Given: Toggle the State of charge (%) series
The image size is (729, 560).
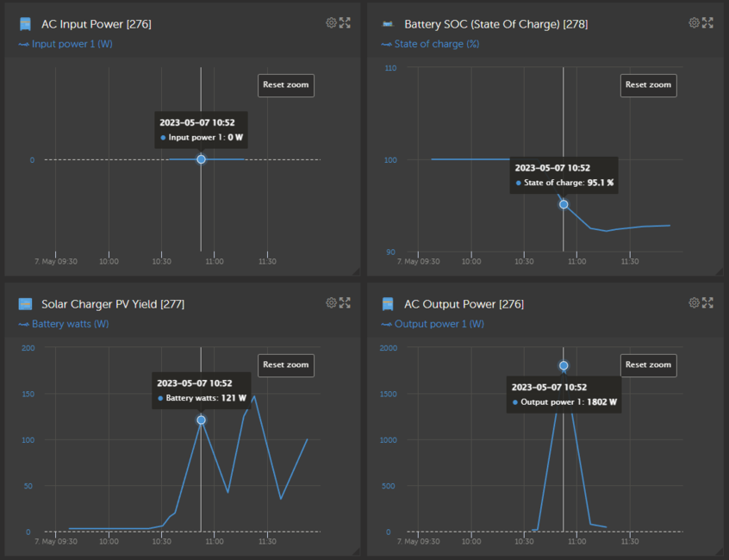Looking at the screenshot, I should pos(430,44).
